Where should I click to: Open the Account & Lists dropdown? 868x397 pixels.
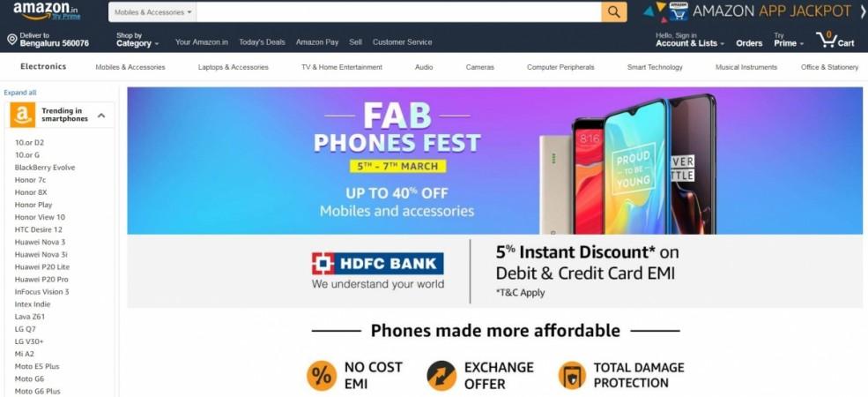click(690, 40)
